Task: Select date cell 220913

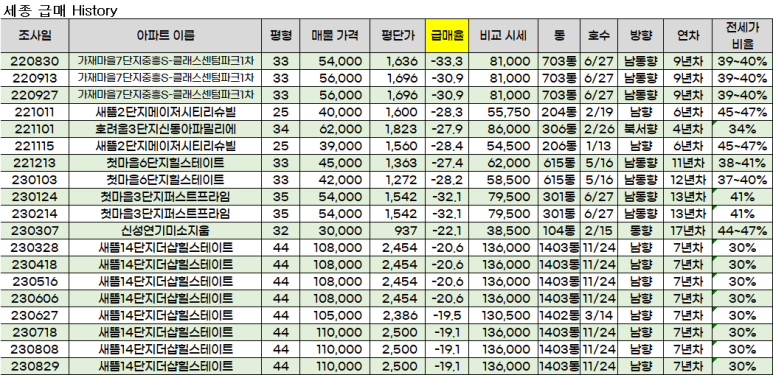Action: point(35,78)
